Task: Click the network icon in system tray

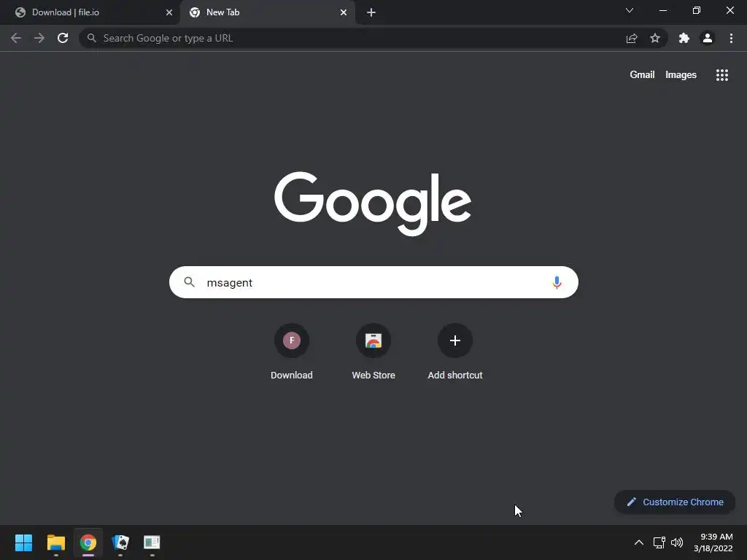Action: pos(659,542)
